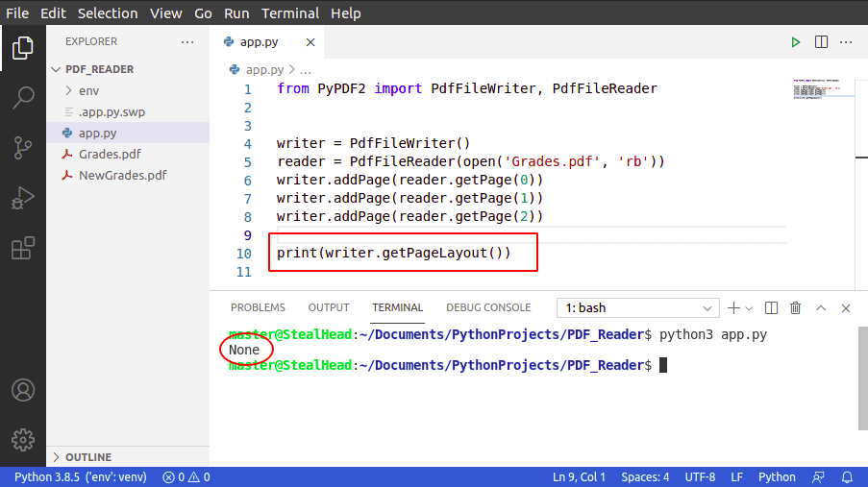Place cursor on line 10 print statement
The width and height of the screenshot is (868, 487).
click(393, 253)
